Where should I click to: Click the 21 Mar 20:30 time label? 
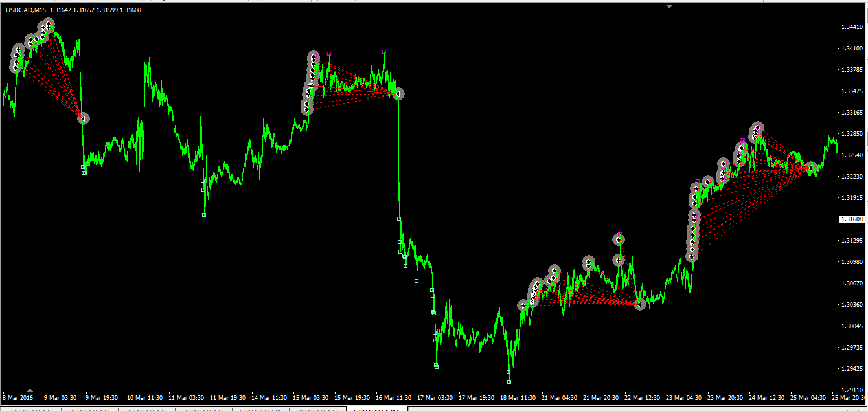(601, 398)
